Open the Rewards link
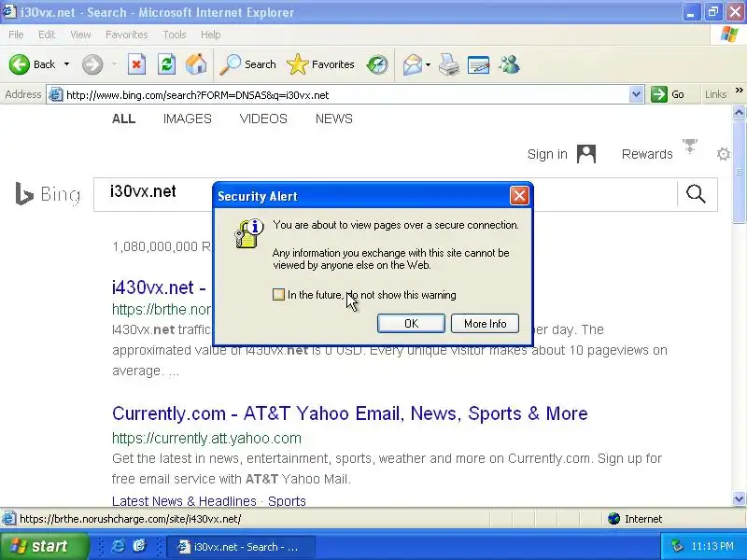 [647, 154]
